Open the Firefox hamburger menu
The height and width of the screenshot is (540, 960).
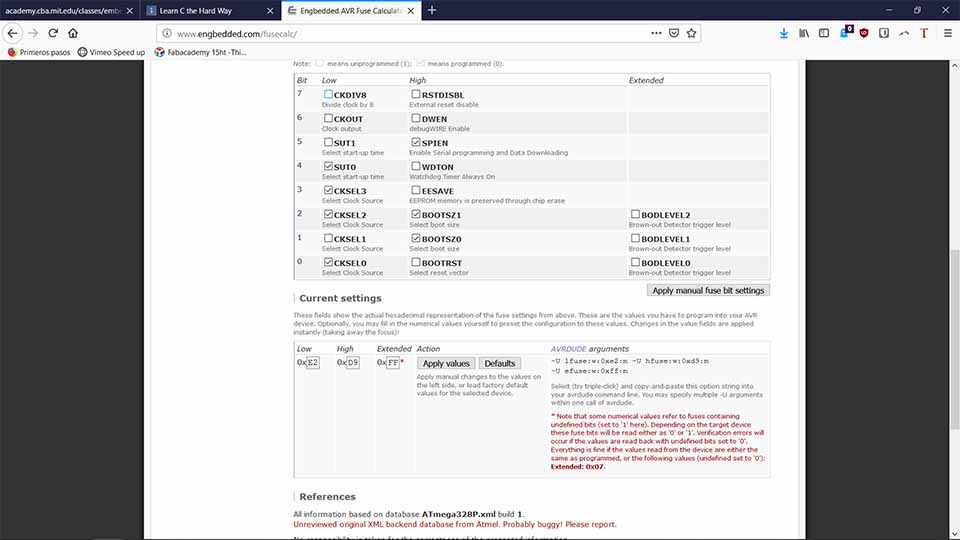[x=947, y=33]
